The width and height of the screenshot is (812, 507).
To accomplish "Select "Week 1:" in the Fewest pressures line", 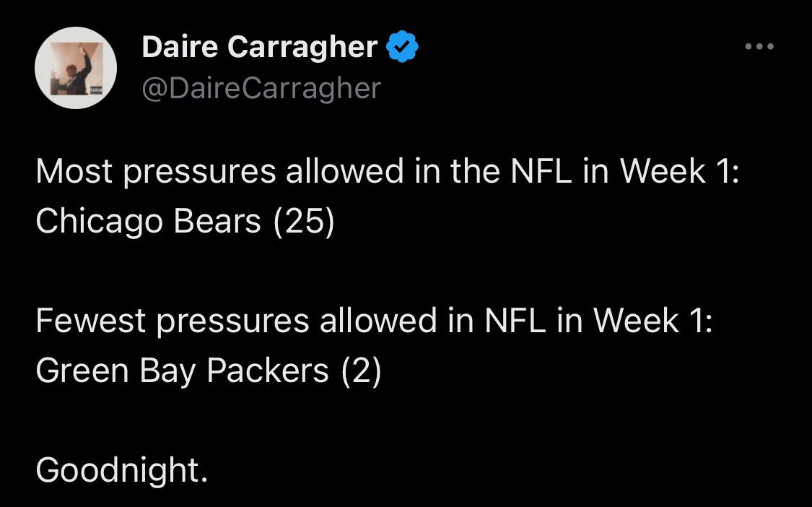I will point(652,321).
